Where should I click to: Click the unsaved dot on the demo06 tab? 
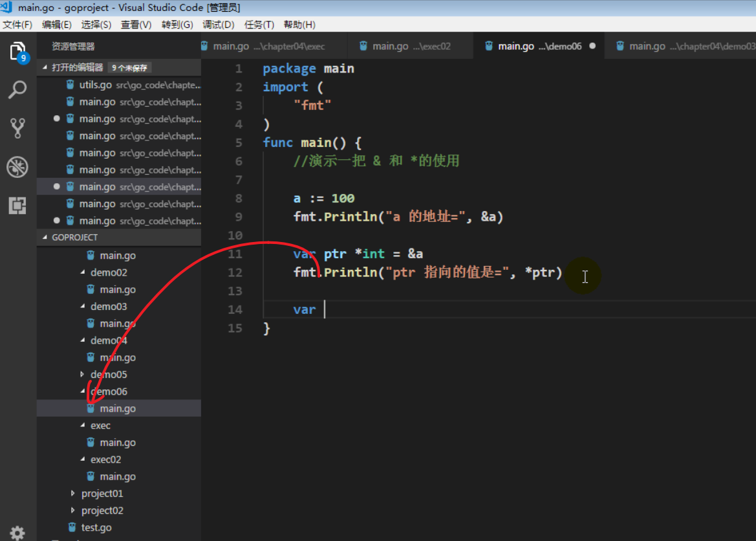tap(592, 46)
